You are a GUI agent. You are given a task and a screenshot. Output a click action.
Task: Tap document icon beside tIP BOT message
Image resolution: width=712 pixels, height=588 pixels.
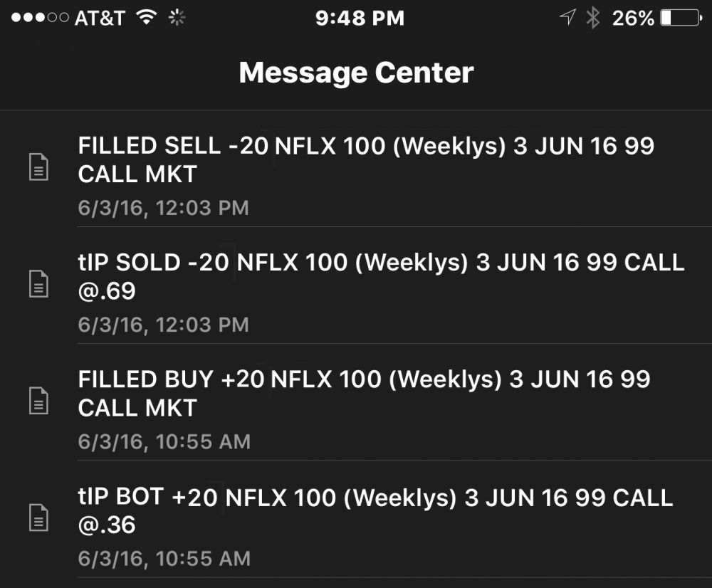point(38,518)
